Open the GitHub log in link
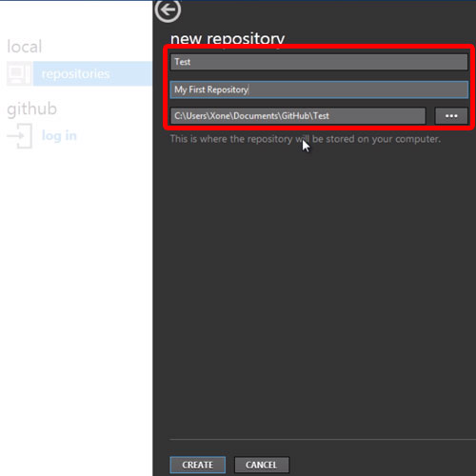This screenshot has width=476, height=476. 59,136
